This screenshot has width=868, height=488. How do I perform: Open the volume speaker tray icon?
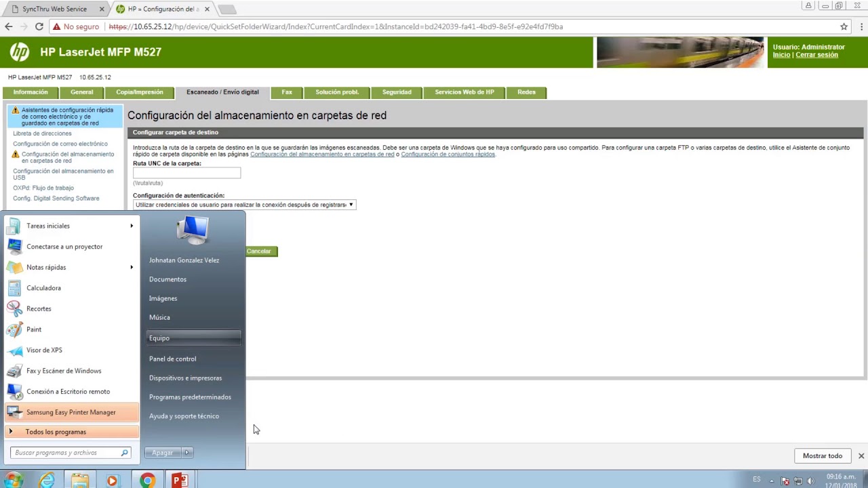[x=810, y=481]
